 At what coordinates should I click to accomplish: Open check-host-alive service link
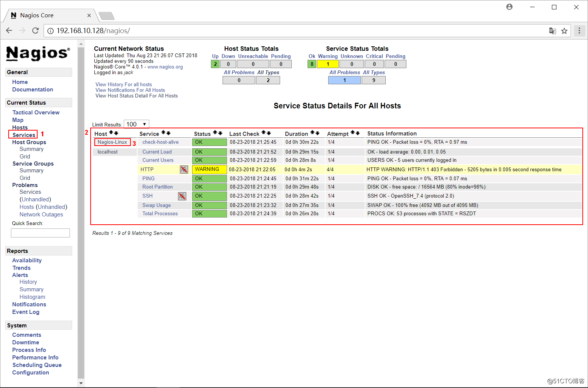[161, 142]
